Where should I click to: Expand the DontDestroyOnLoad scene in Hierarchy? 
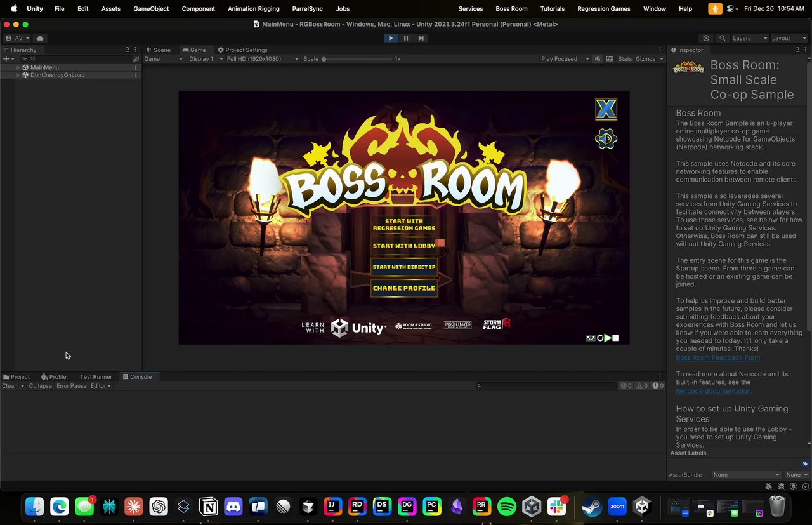18,75
